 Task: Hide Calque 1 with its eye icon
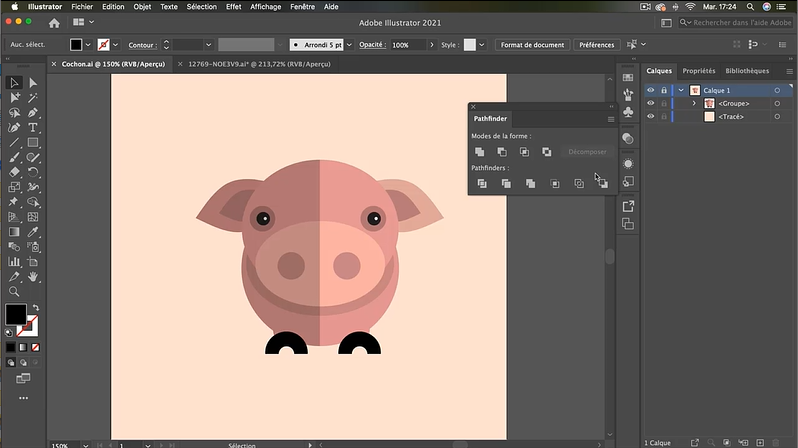pos(650,90)
